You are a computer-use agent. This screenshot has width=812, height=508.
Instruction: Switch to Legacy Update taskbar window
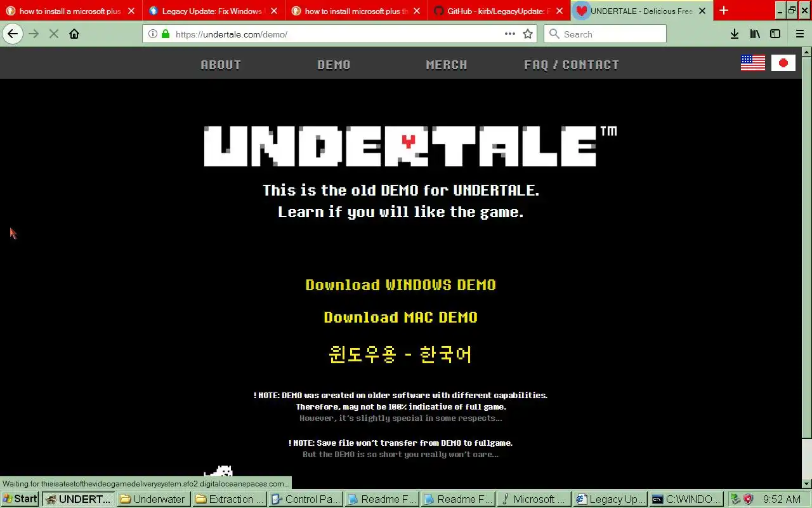tap(610, 499)
